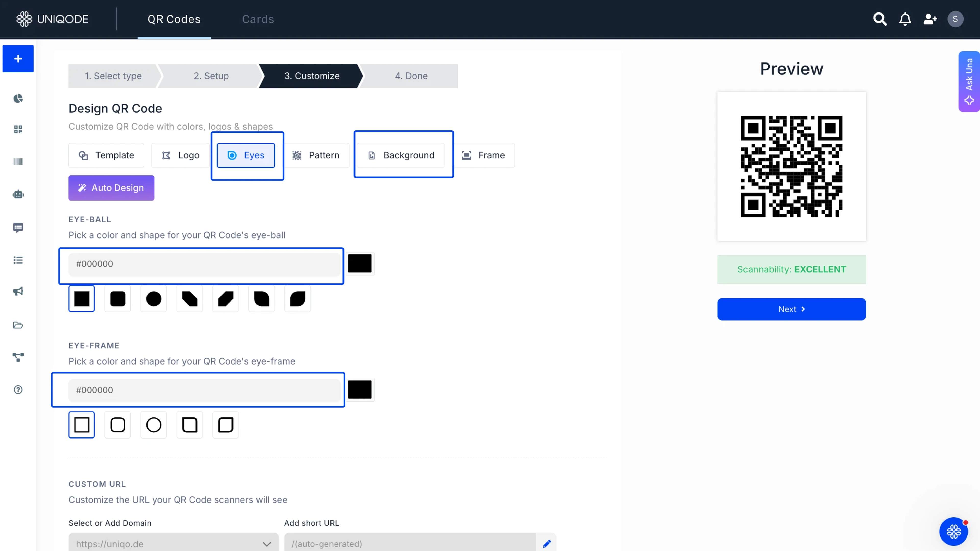Open the eye-ball color swatch

360,264
